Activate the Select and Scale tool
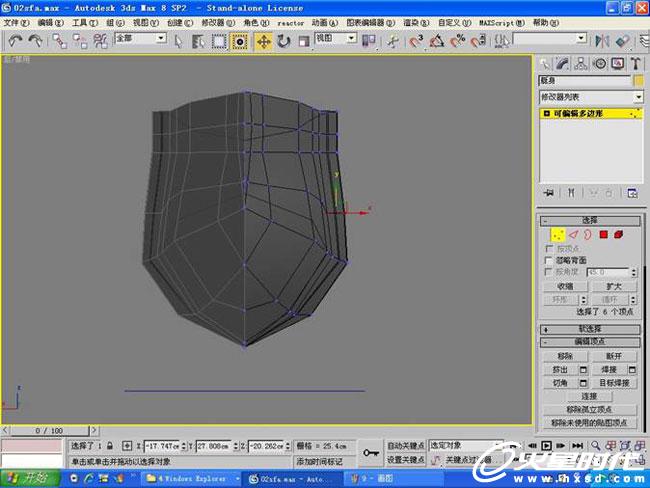This screenshot has height=488, width=650. (304, 41)
